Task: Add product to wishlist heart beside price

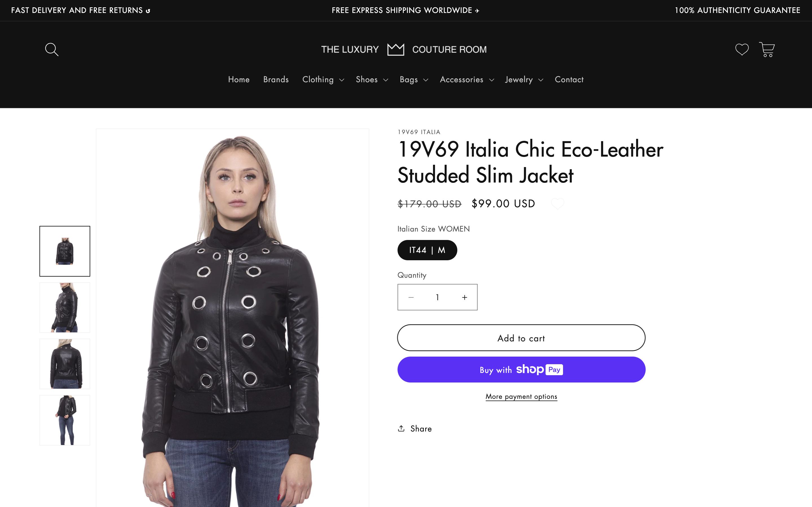Action: pos(558,204)
